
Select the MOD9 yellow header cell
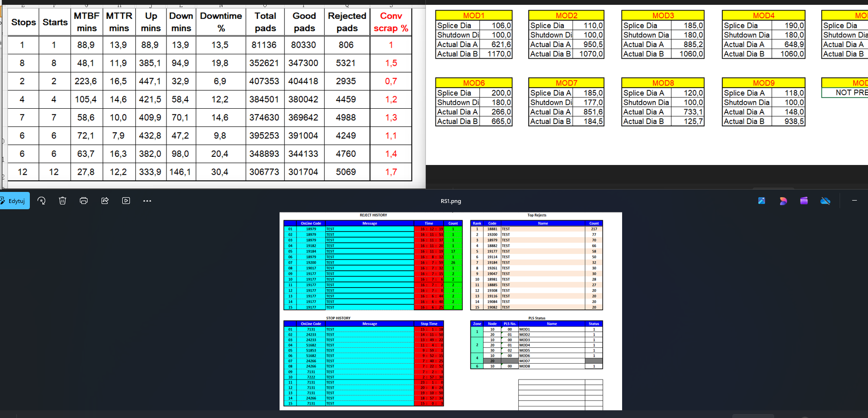pos(764,83)
